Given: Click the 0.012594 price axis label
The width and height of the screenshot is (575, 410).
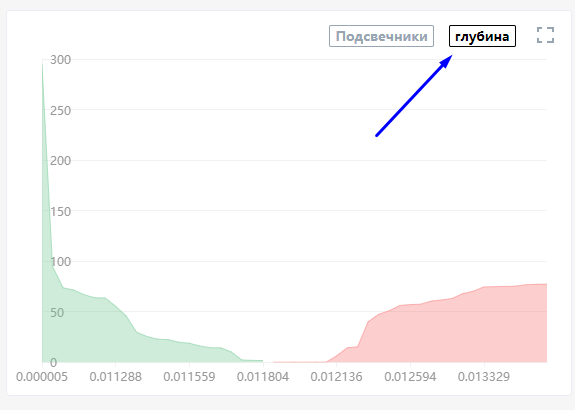Looking at the screenshot, I should [x=410, y=377].
